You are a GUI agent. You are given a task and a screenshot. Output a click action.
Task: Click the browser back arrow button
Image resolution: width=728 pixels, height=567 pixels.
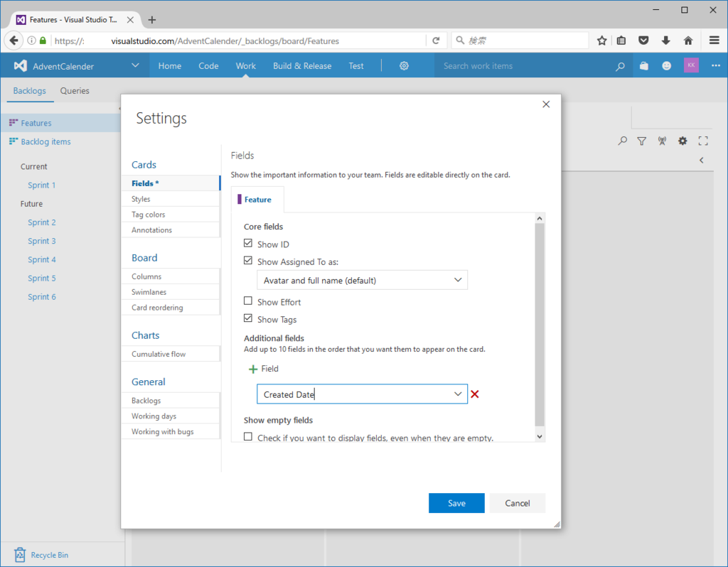click(x=14, y=40)
